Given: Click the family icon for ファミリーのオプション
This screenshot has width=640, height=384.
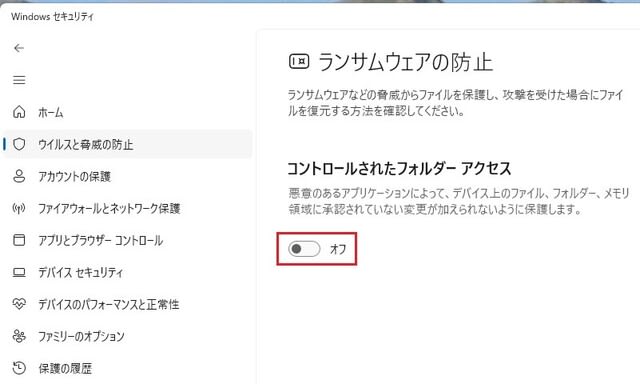Looking at the screenshot, I should pyautogui.click(x=19, y=336).
